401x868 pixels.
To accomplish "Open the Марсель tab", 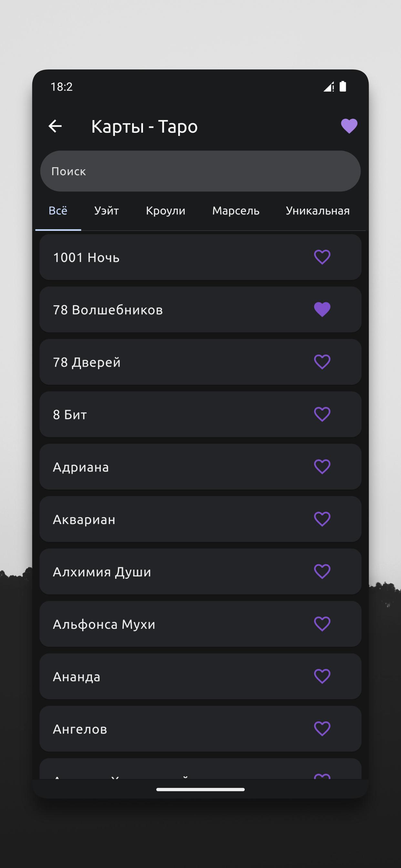I will pyautogui.click(x=236, y=211).
